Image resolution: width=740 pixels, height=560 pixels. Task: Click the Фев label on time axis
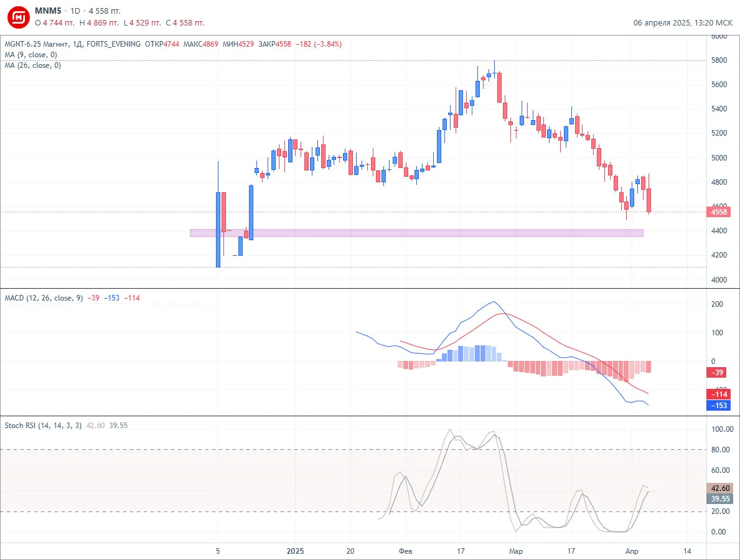coord(405,551)
